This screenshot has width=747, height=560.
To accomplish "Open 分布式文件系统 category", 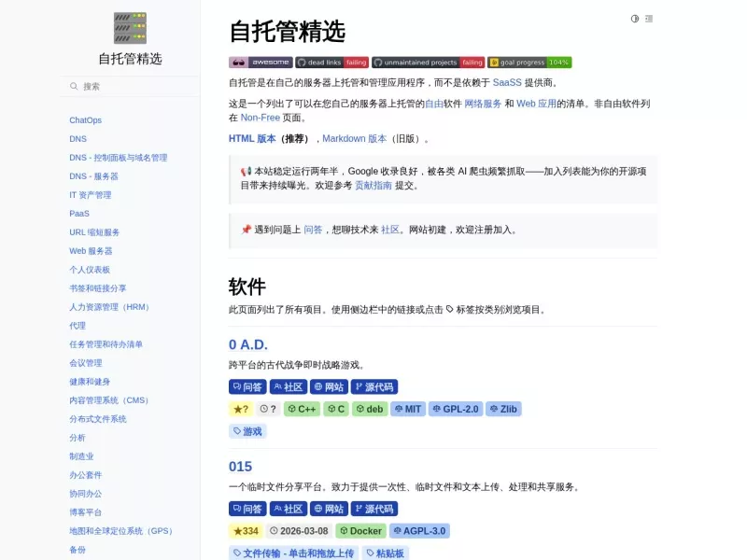I will click(98, 419).
